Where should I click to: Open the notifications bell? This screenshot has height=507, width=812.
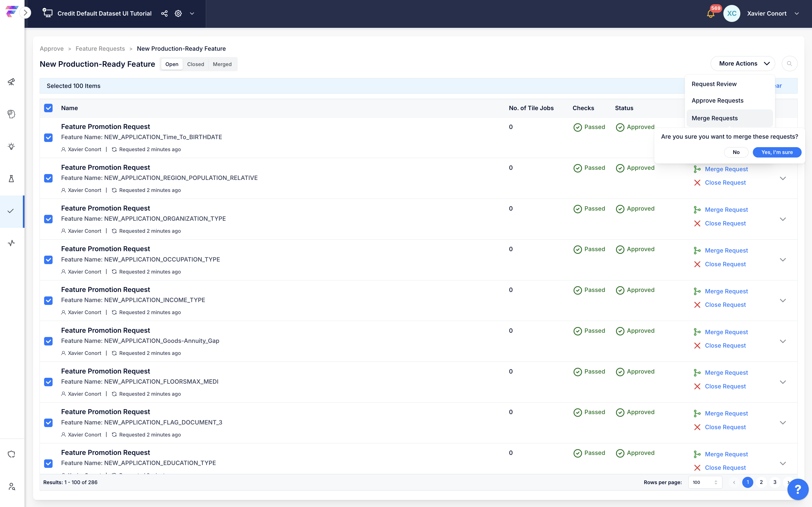(710, 14)
